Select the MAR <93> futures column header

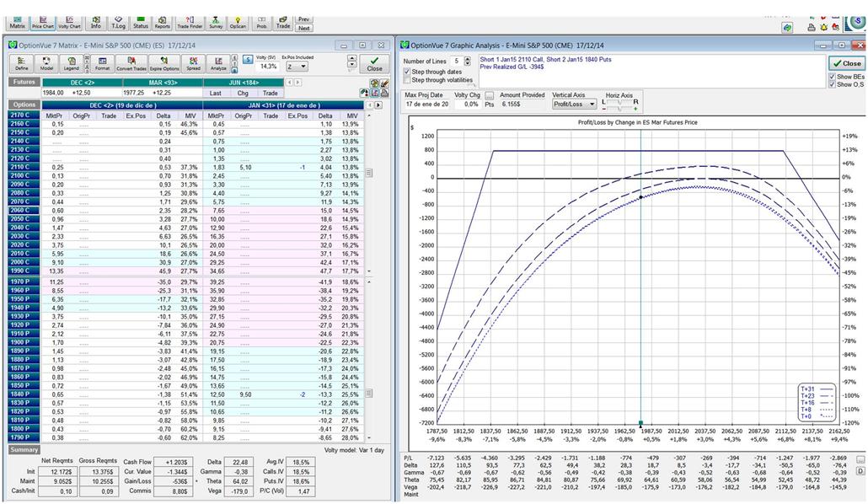click(x=167, y=82)
